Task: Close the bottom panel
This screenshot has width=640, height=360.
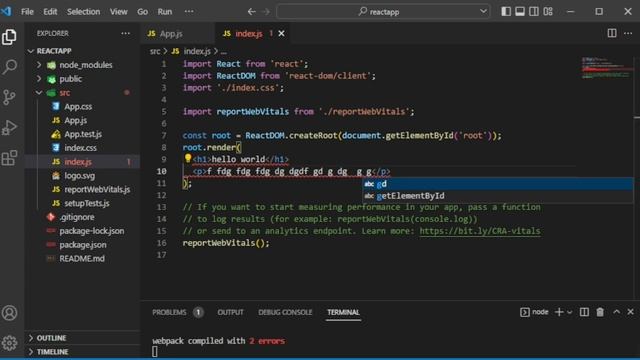Action: pyautogui.click(x=630, y=312)
